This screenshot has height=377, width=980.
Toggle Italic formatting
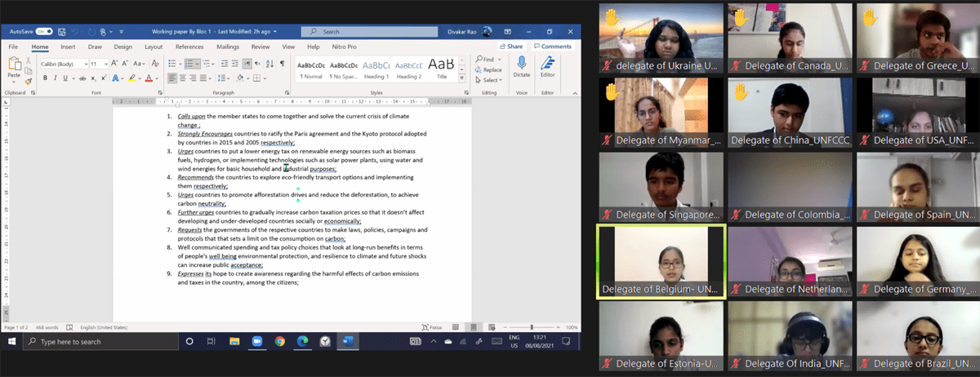click(x=56, y=78)
